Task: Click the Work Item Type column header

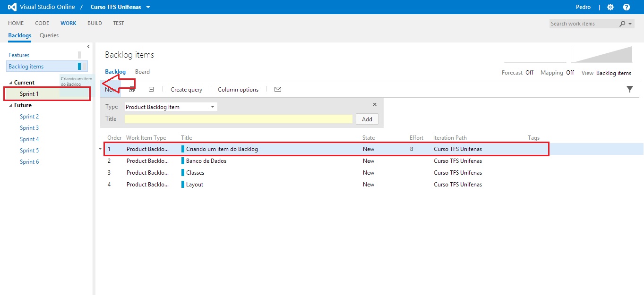Action: click(x=146, y=138)
